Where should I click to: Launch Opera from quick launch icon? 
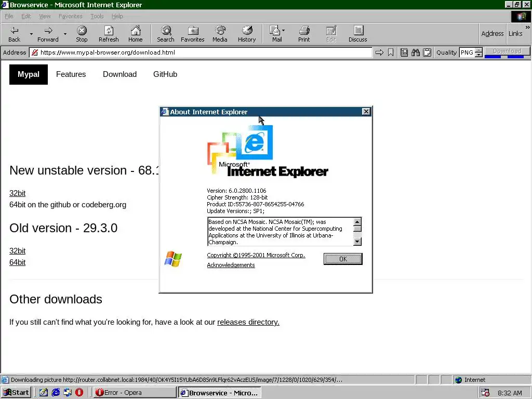79,393
